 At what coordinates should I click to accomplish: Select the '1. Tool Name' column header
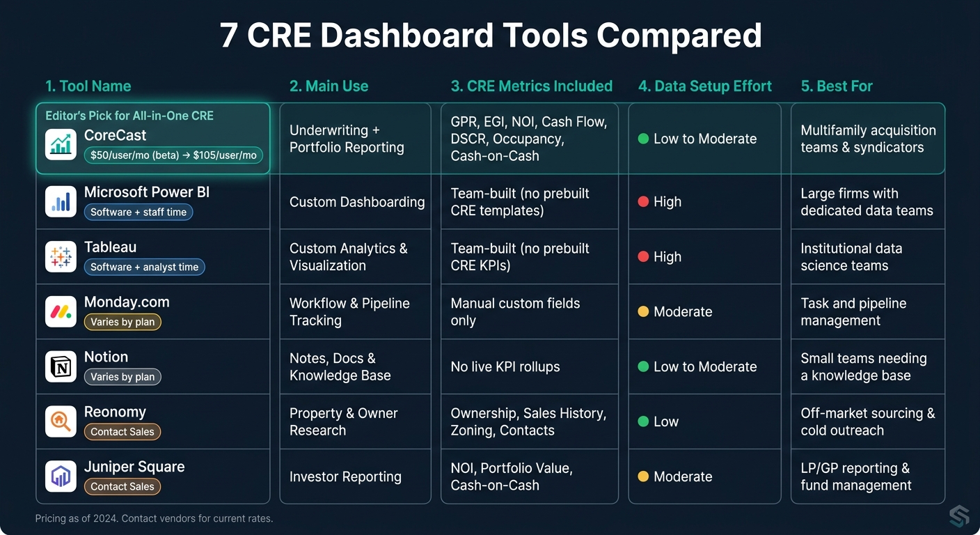click(x=88, y=86)
